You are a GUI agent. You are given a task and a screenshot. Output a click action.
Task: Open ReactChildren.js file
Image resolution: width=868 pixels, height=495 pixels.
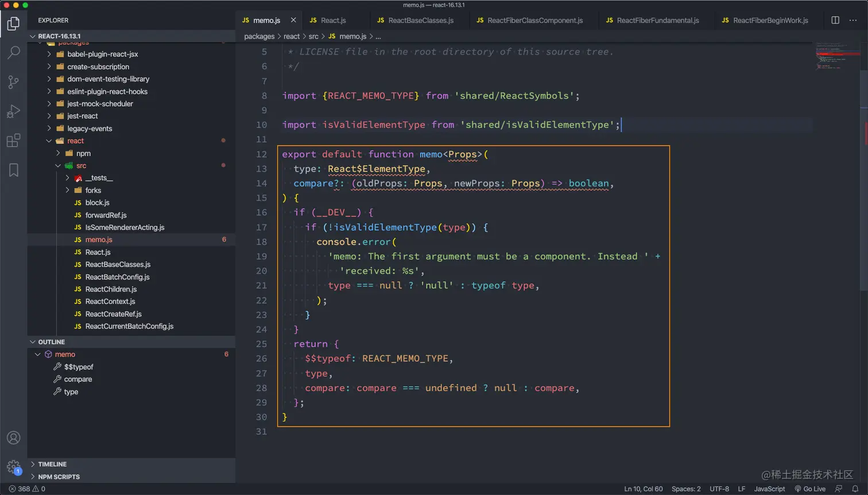coord(131,289)
